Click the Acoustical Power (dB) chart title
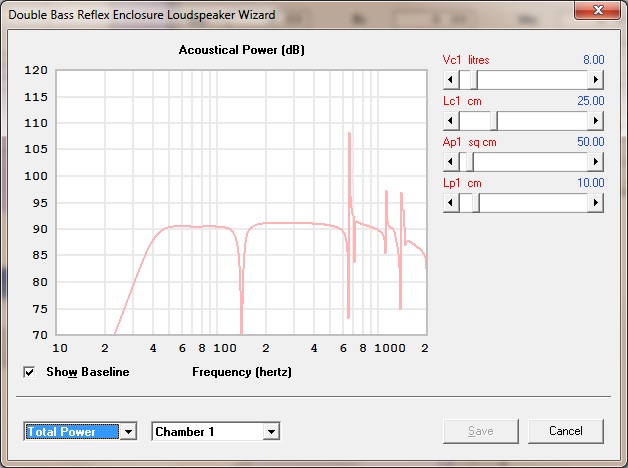 pyautogui.click(x=242, y=50)
